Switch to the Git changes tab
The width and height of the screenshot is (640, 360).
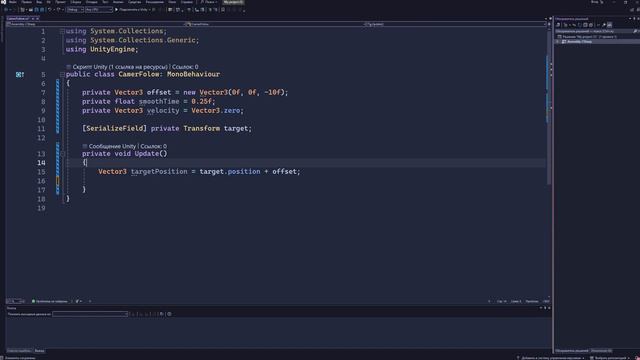tap(601, 351)
